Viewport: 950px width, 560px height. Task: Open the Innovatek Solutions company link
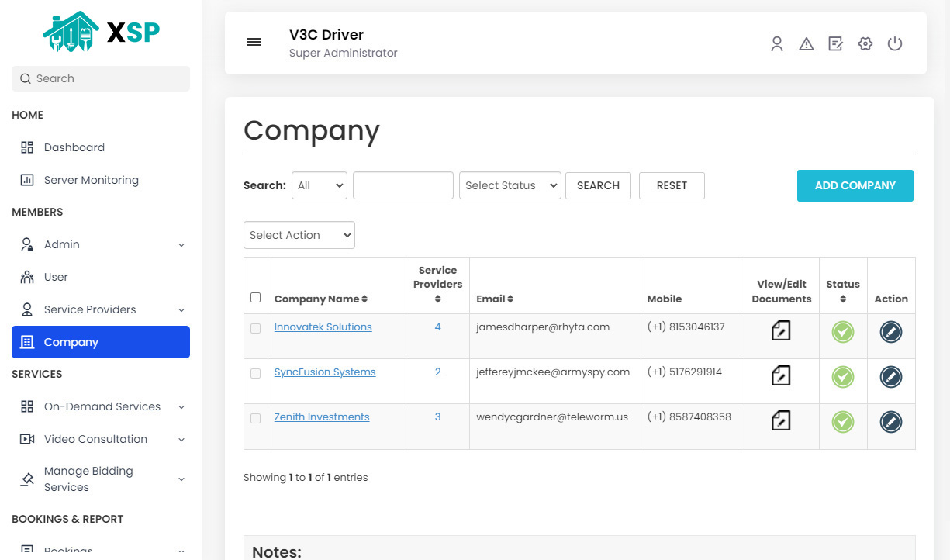pos(323,327)
